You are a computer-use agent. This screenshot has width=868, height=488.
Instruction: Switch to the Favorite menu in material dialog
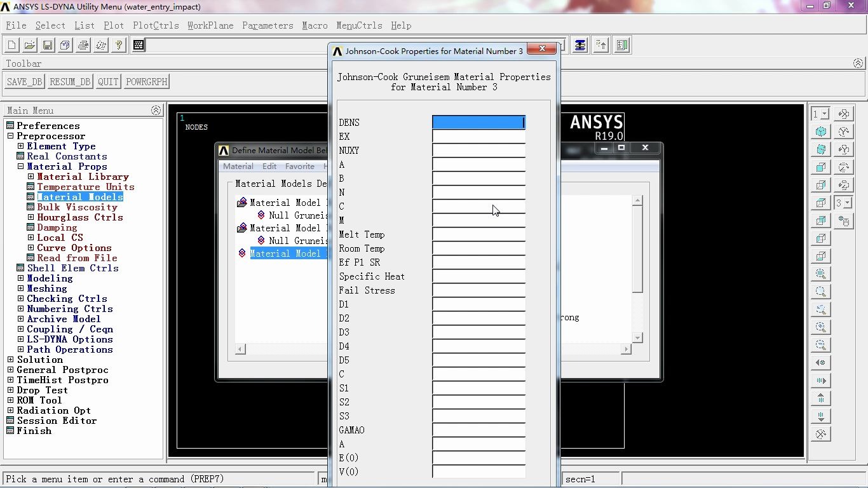(x=299, y=166)
